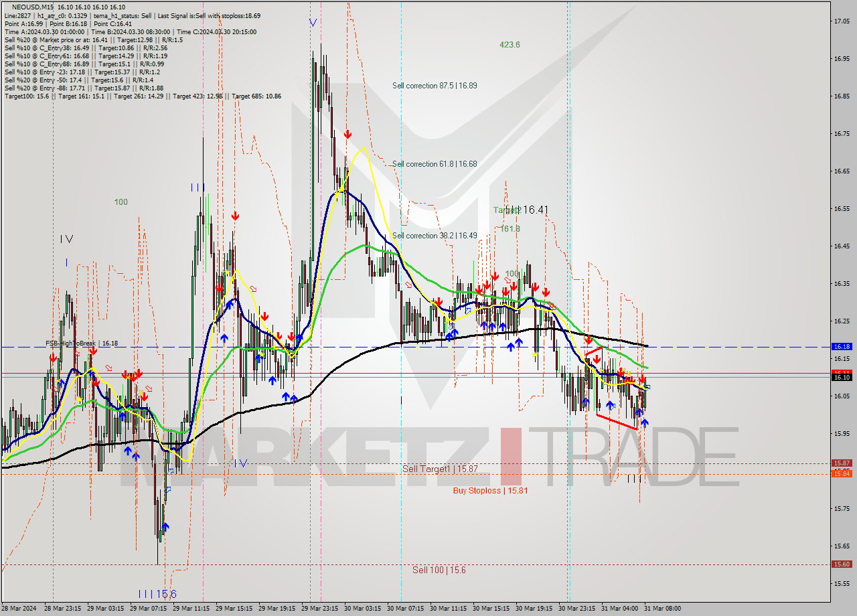The height and width of the screenshot is (616, 857).
Task: Click the blue up arrow at the 15.6 low
Action: click(165, 528)
